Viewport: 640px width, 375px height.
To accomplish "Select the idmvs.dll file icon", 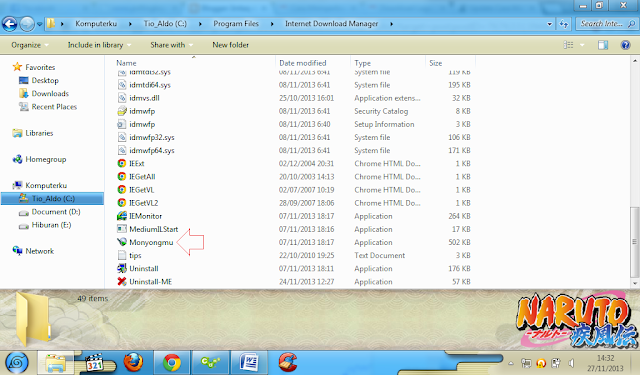I will coord(122,98).
